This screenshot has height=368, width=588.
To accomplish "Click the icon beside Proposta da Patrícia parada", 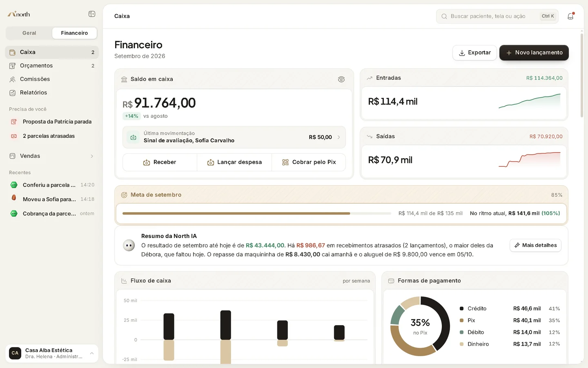I will [14, 122].
